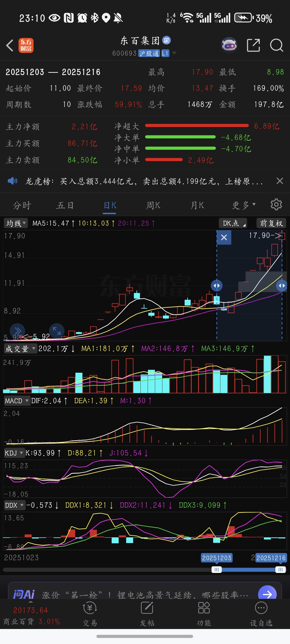Tap the 功能 functions icon
The height and width of the screenshot is (644, 290).
[x=204, y=614]
